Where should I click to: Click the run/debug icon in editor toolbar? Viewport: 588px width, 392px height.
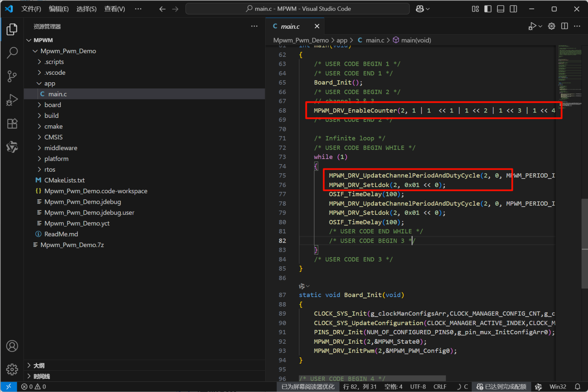[x=532, y=26]
